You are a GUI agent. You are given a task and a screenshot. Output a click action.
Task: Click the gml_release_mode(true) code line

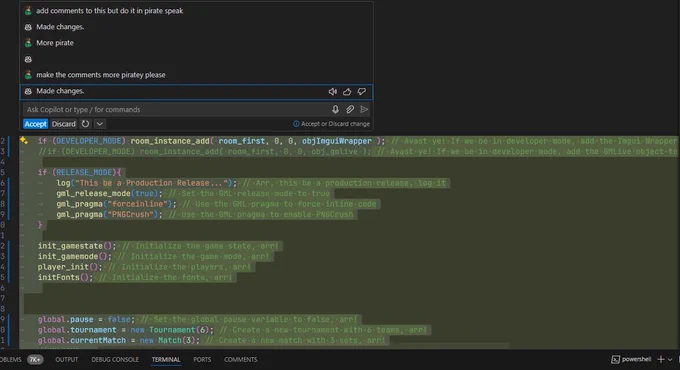[x=193, y=193]
